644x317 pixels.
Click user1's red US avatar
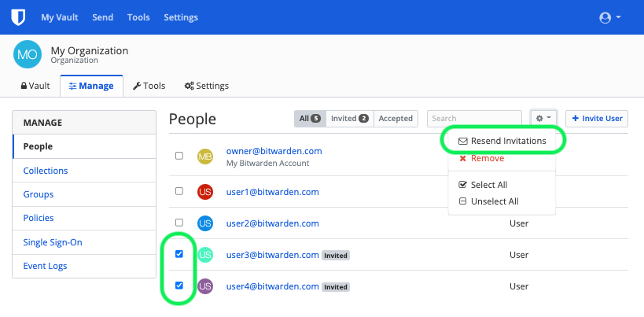[x=205, y=192]
